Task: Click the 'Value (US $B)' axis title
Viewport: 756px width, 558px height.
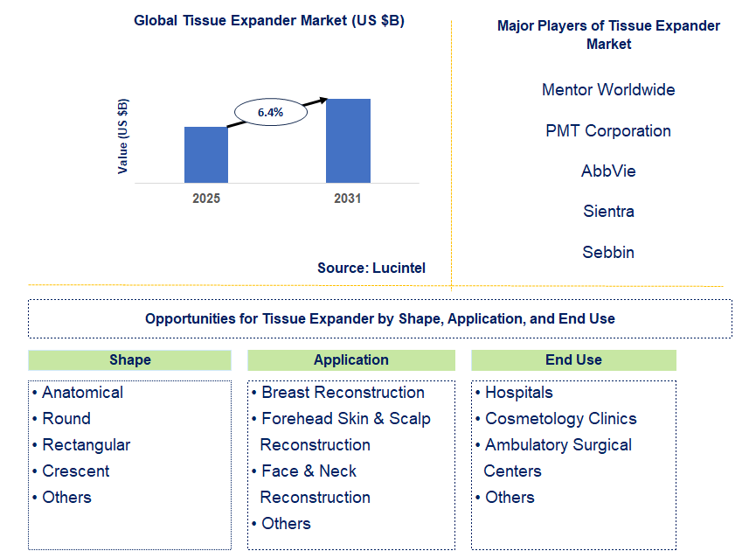Action: (x=123, y=136)
